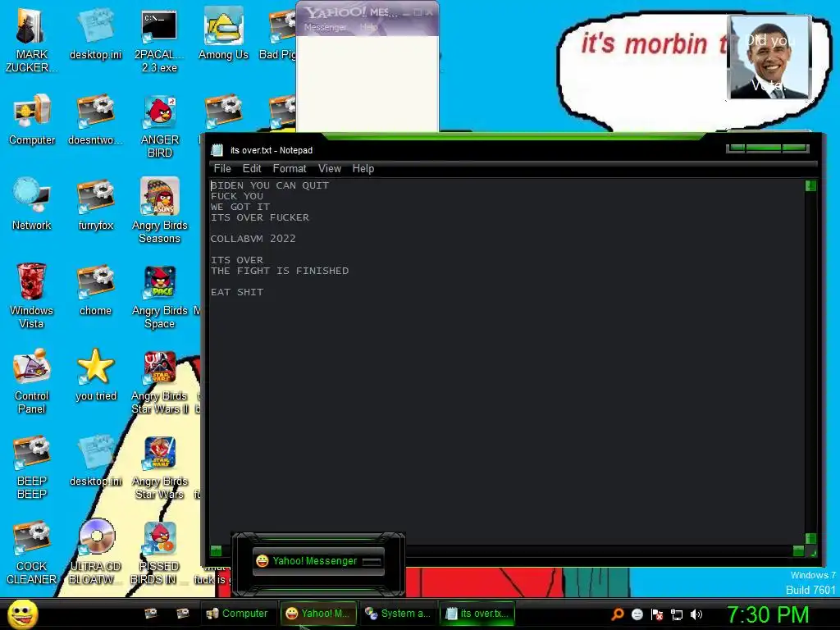Select the doesntwo... shortcut icon
The width and height of the screenshot is (840, 630).
coord(95,120)
